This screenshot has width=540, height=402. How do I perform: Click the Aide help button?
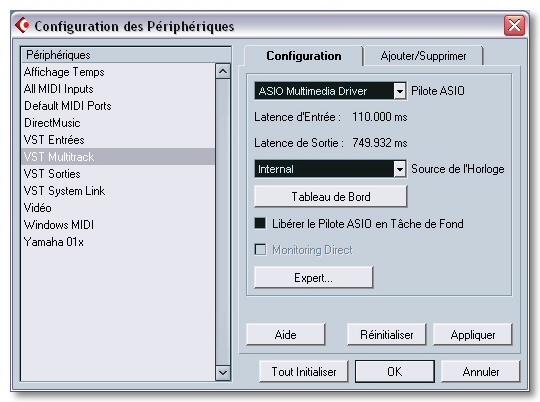pos(285,334)
